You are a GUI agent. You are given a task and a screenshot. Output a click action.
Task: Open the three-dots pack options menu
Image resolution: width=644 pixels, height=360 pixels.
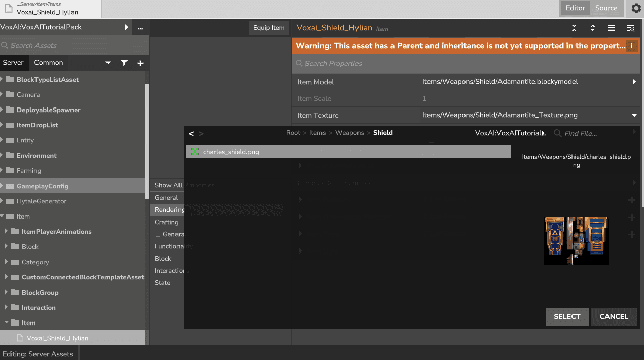[x=140, y=28]
